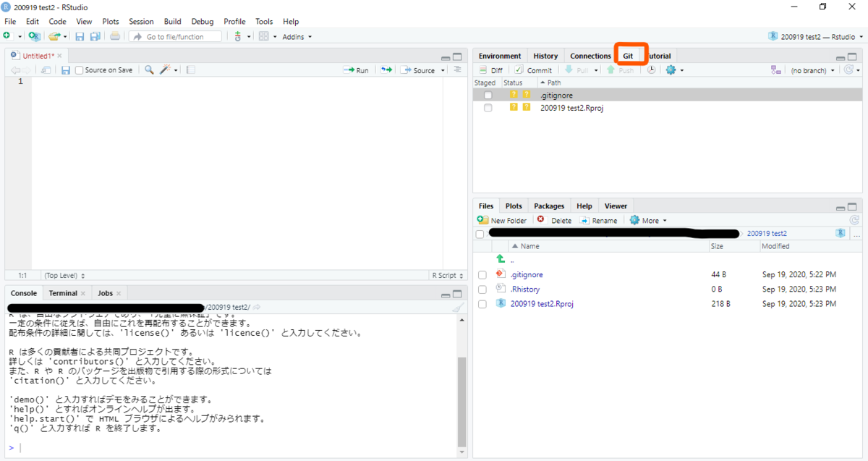Click the version control toolbar icon

point(237,36)
